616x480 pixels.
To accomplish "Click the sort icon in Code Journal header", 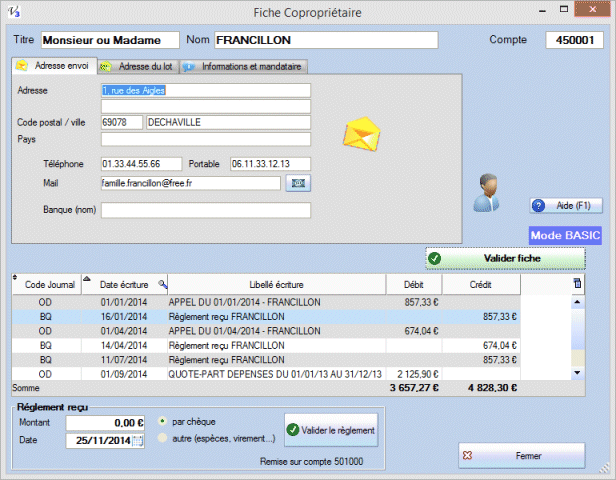I will pyautogui.click(x=15, y=278).
